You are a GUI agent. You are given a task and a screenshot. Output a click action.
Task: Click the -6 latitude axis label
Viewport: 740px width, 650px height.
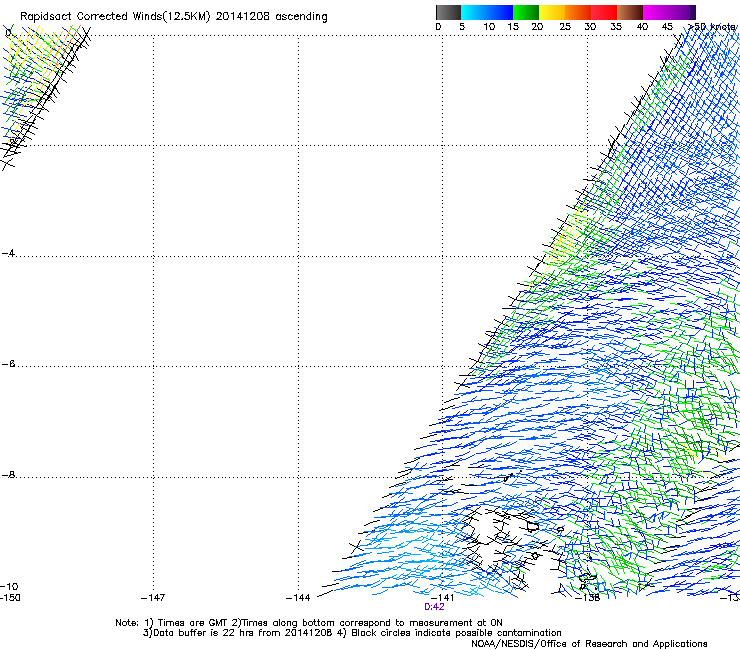8,363
